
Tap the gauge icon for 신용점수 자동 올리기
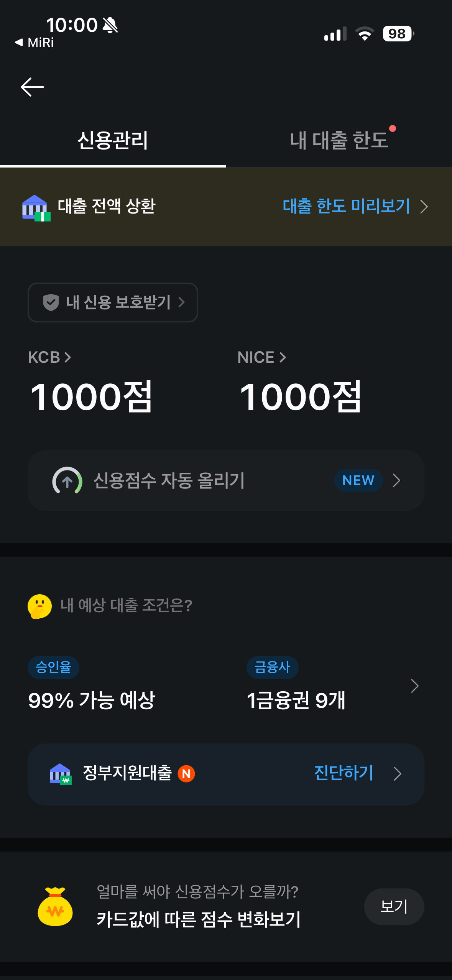tap(67, 480)
